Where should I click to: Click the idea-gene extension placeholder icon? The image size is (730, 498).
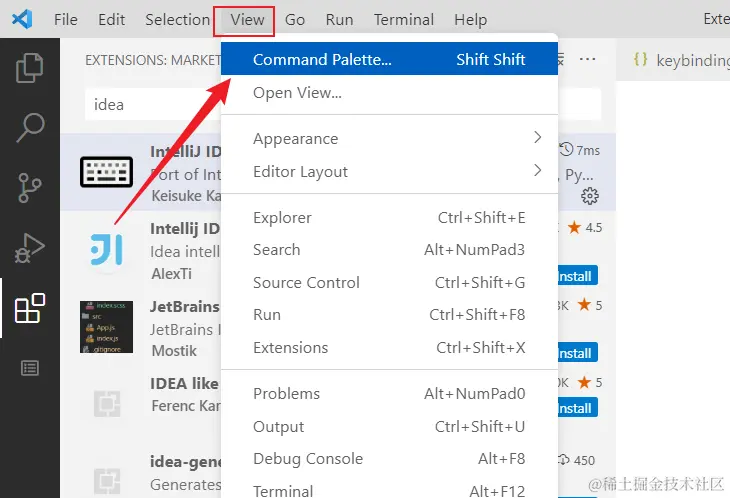click(107, 481)
